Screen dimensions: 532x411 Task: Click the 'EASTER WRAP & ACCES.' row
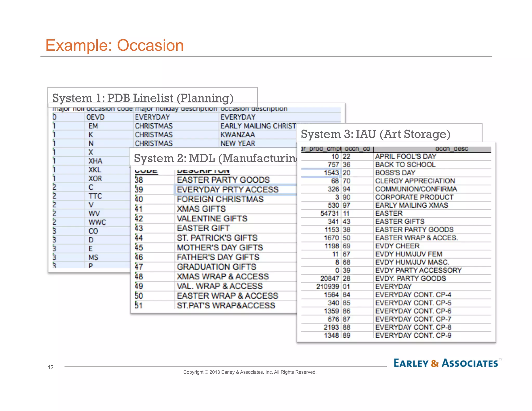pos(396,238)
